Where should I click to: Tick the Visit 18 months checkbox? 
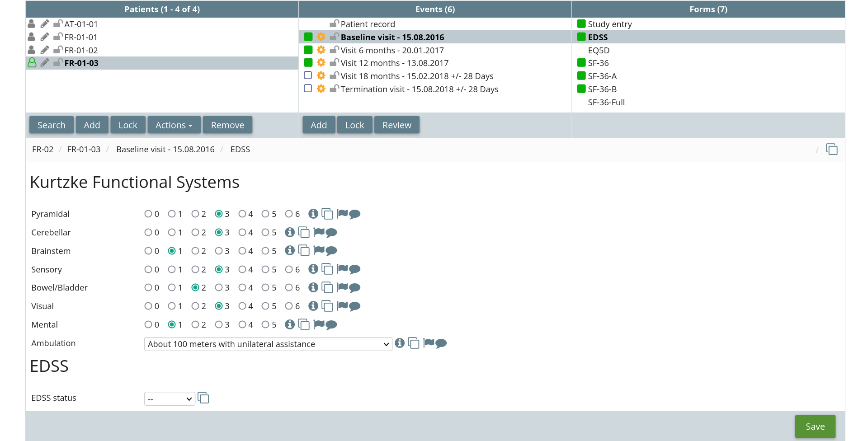[308, 75]
